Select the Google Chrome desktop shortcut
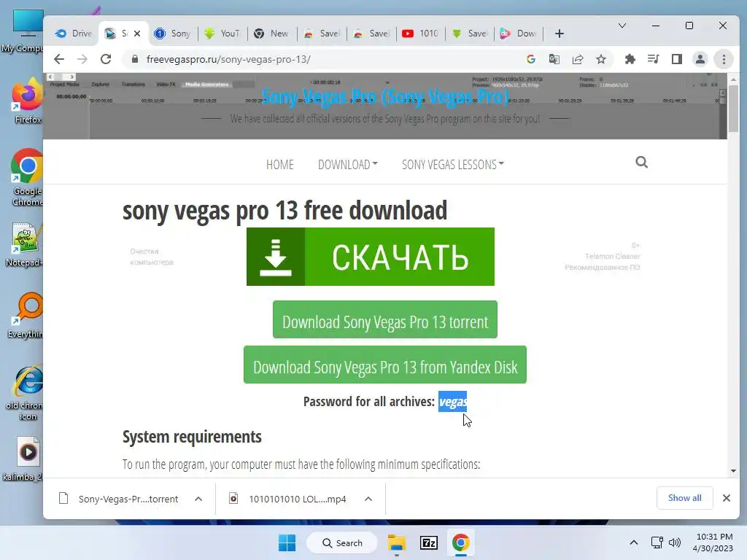Viewport: 747px width, 560px height. [27, 178]
